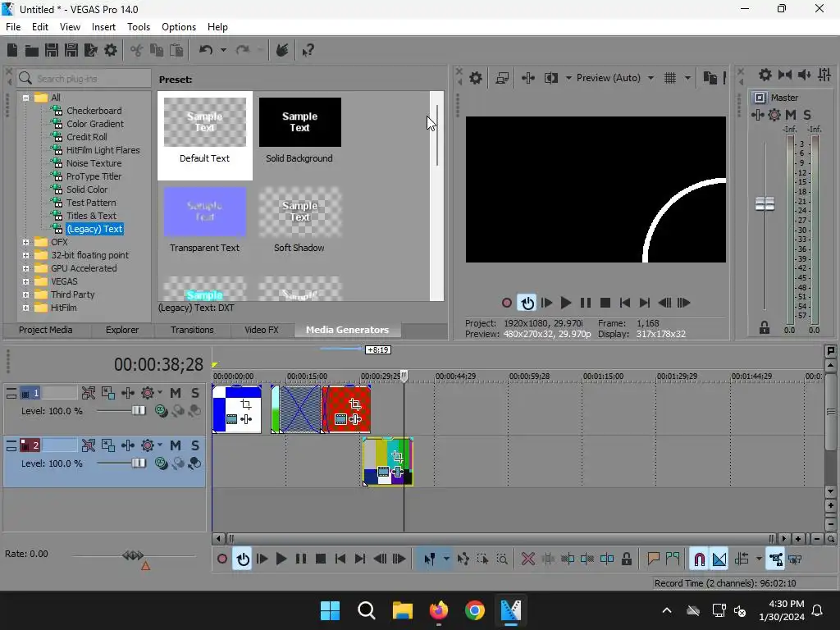Click the Cut scissors icon
Screen dimensions: 840x630
coord(137,50)
